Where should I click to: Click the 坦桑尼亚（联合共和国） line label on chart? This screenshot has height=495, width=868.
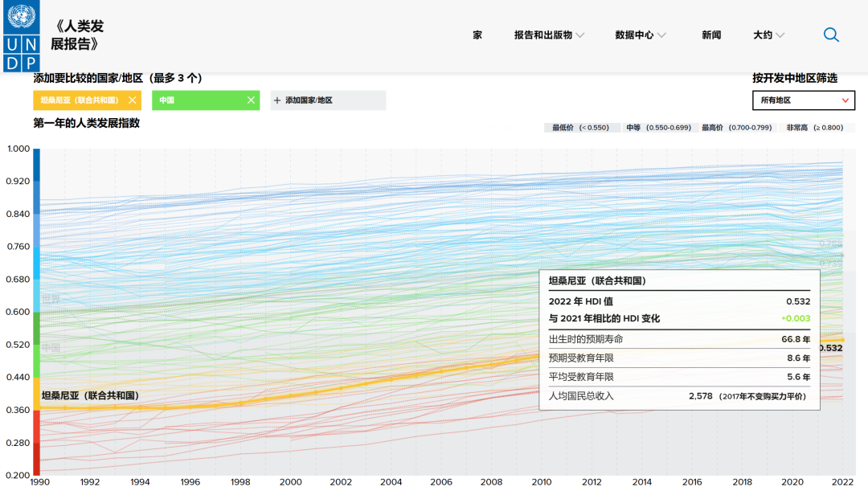90,395
